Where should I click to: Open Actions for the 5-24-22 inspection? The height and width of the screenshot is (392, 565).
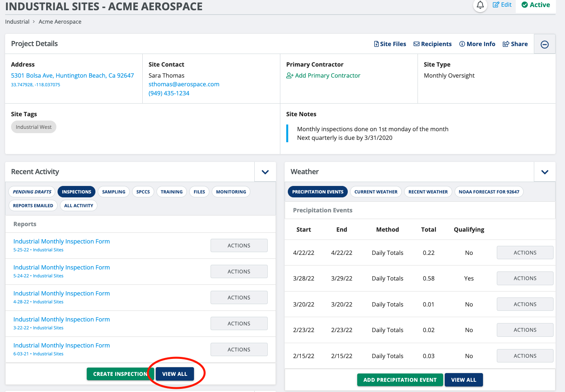click(x=239, y=271)
